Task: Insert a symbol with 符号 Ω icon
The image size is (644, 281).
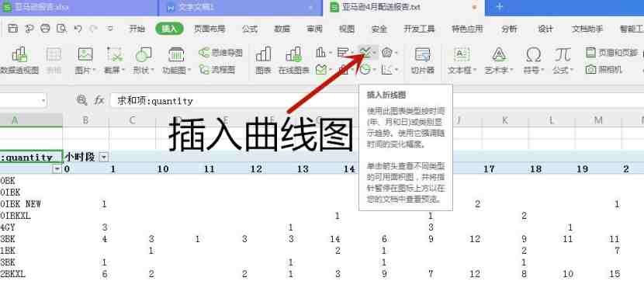Action: 533,61
